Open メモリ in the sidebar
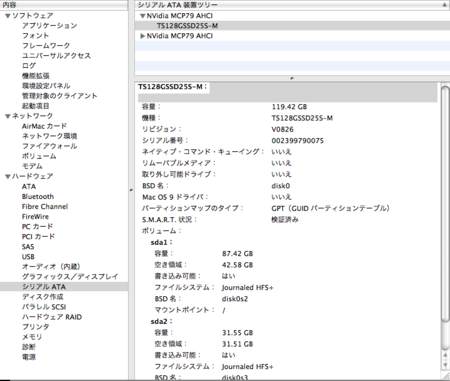This screenshot has width=450, height=381. click(32, 337)
